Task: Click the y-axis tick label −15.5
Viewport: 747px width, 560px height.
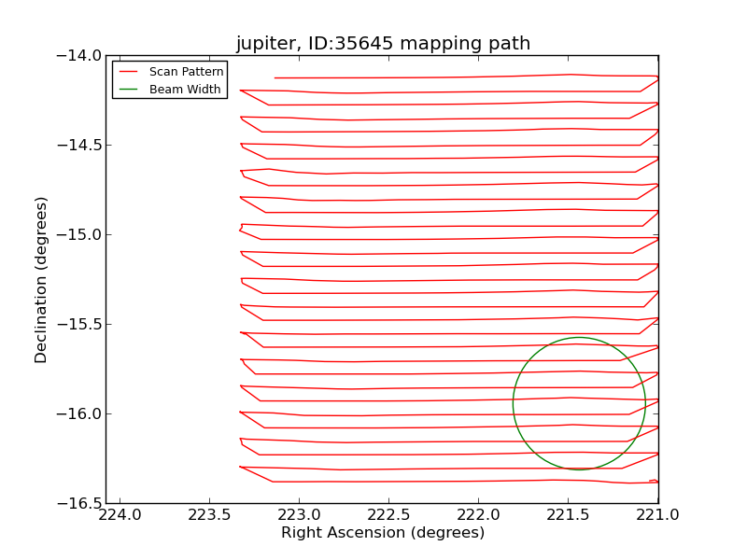Action: tap(79, 324)
